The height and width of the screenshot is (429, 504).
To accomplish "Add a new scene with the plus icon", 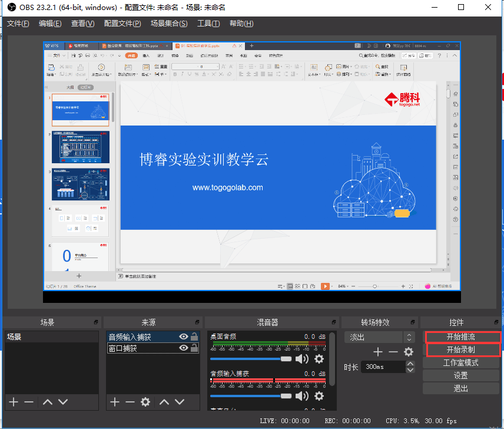I will click(14, 402).
